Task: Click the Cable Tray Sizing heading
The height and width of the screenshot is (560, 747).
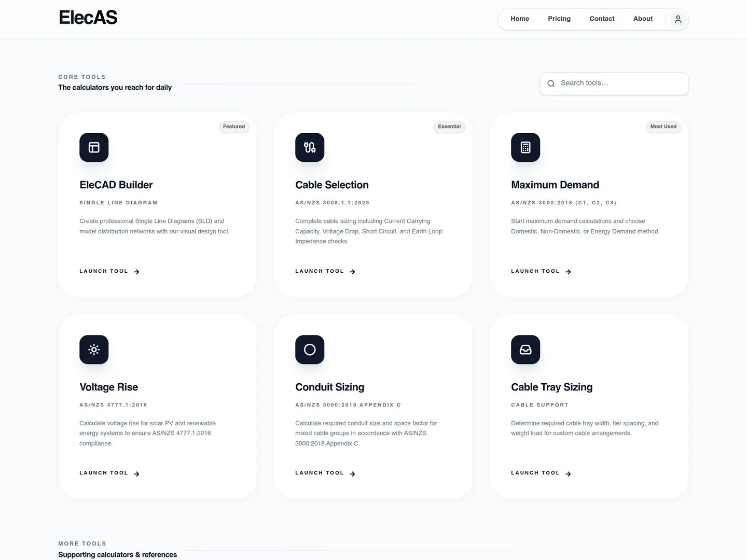Action: coord(552,387)
